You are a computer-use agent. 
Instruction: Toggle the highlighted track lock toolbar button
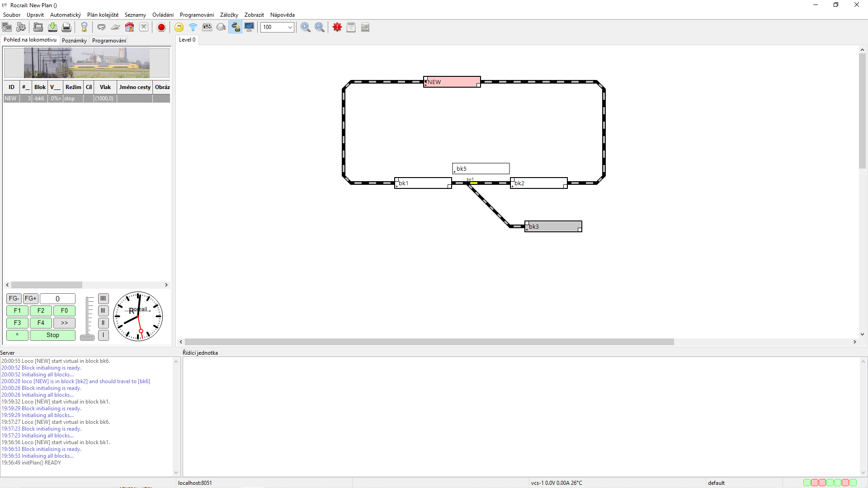(x=235, y=27)
